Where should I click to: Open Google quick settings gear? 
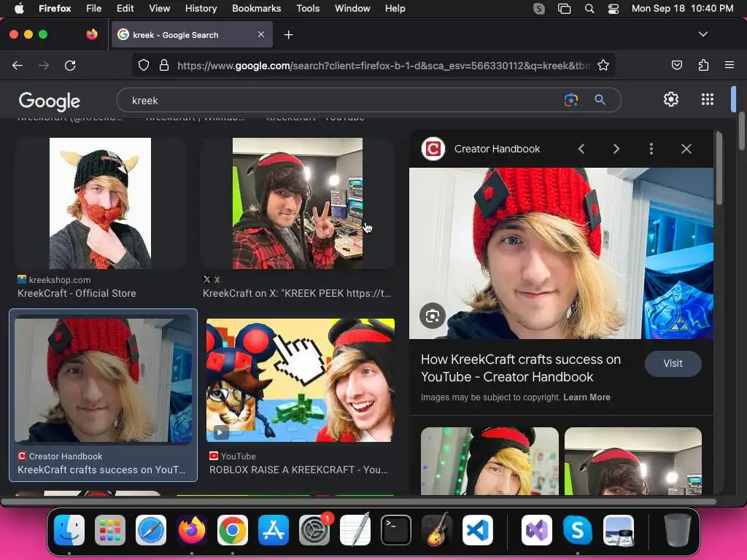pos(671,99)
